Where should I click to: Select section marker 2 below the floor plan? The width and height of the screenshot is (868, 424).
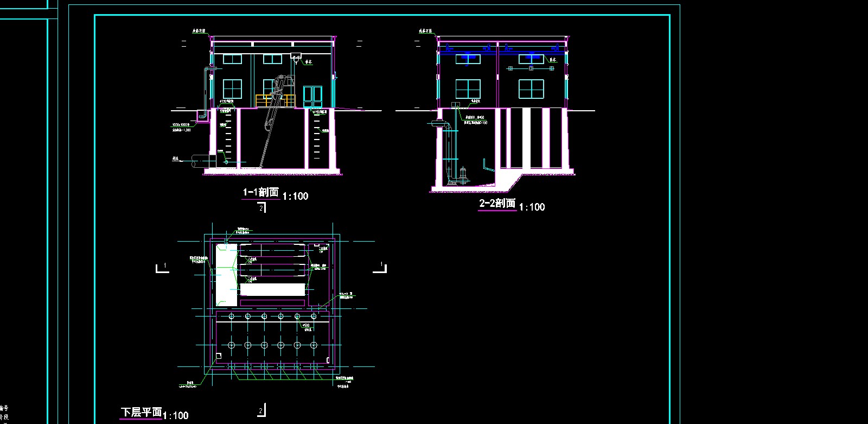(x=261, y=410)
